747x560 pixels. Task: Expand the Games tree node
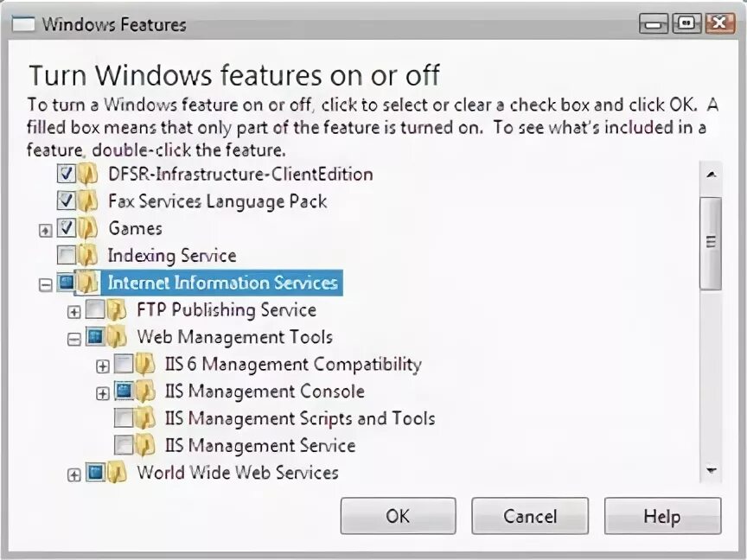(x=46, y=231)
